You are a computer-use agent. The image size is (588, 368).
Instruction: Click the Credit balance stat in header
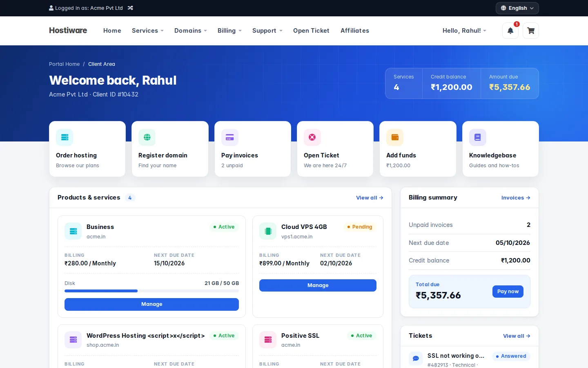point(452,83)
